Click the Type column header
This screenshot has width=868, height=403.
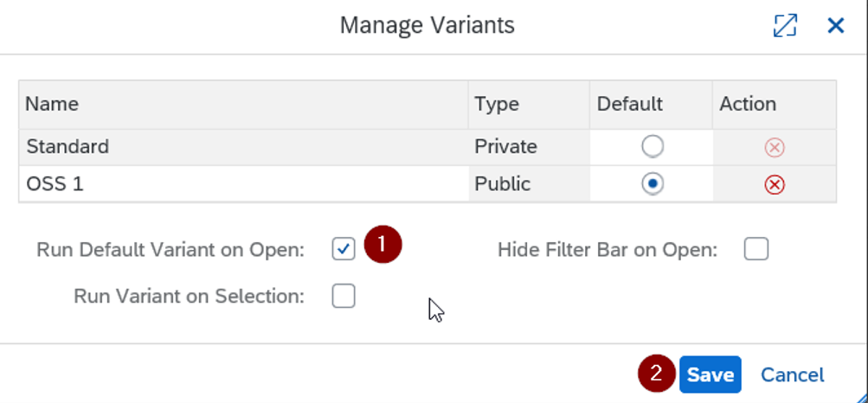[497, 104]
